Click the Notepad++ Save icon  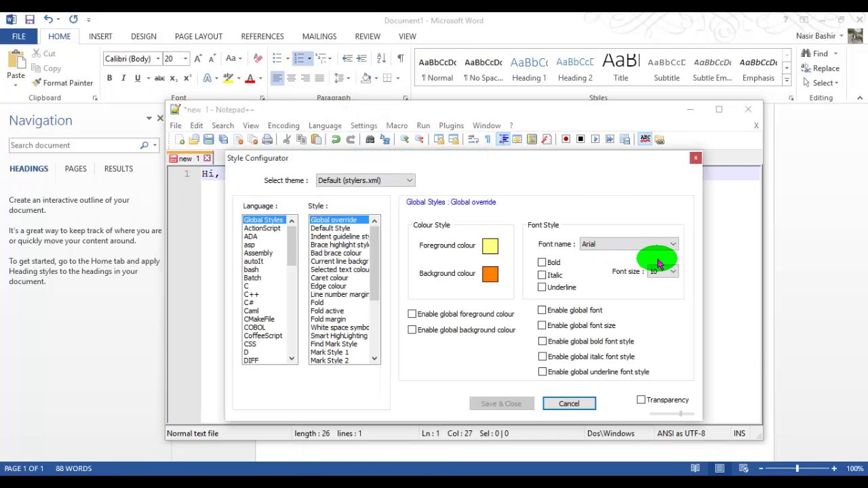point(209,139)
